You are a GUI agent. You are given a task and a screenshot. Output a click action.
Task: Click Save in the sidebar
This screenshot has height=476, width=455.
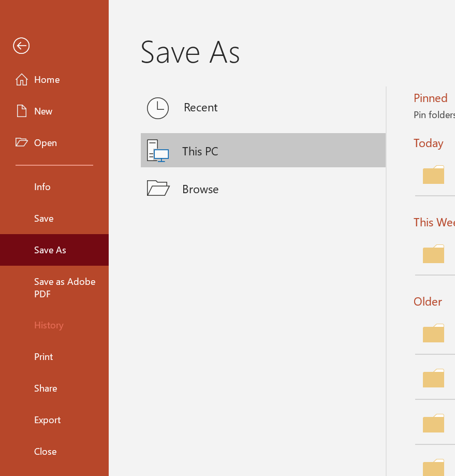pos(54,218)
